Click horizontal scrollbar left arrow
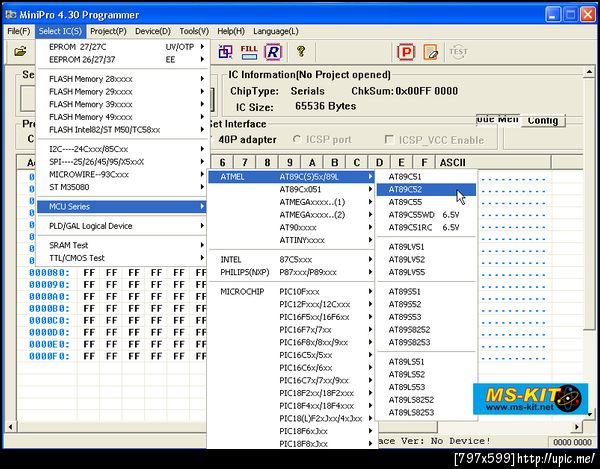 tap(10, 426)
